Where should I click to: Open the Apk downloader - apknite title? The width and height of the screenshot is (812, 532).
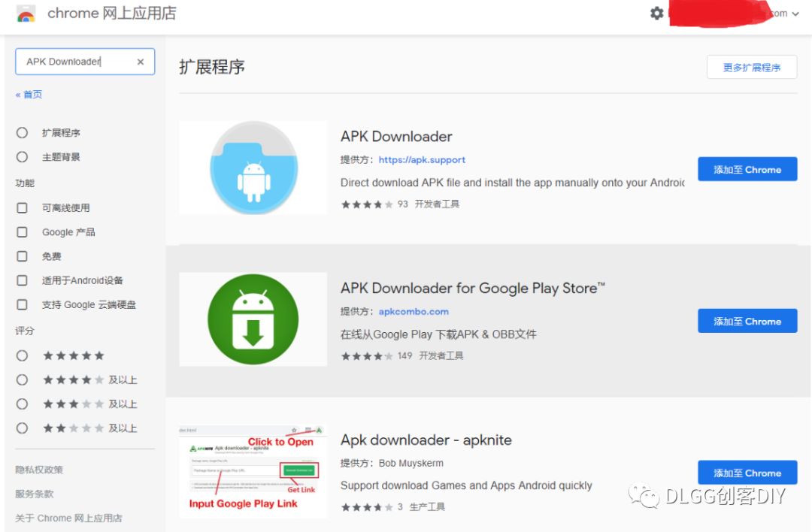pos(426,440)
